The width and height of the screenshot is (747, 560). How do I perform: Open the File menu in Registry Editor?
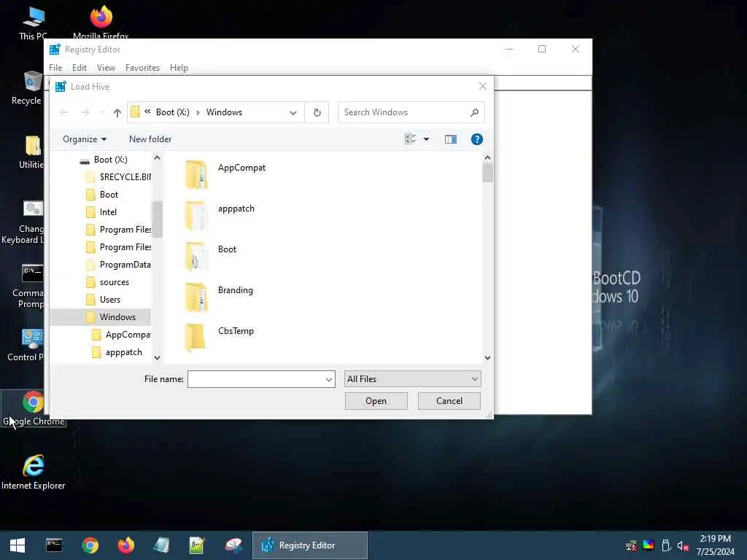point(55,68)
